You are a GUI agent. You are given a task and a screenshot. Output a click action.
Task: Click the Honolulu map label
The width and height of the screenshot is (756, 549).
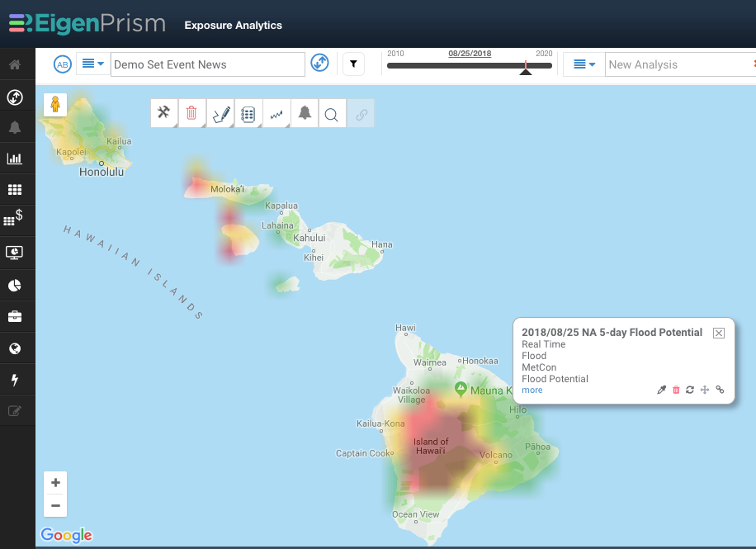pos(102,172)
